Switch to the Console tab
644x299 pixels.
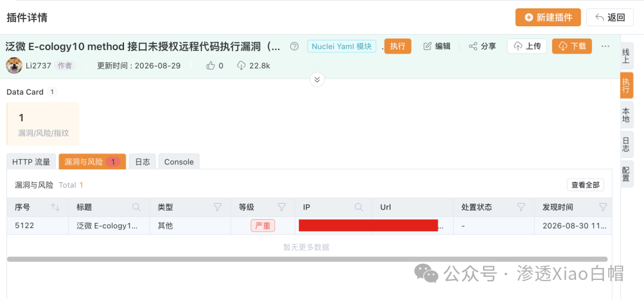click(x=179, y=161)
